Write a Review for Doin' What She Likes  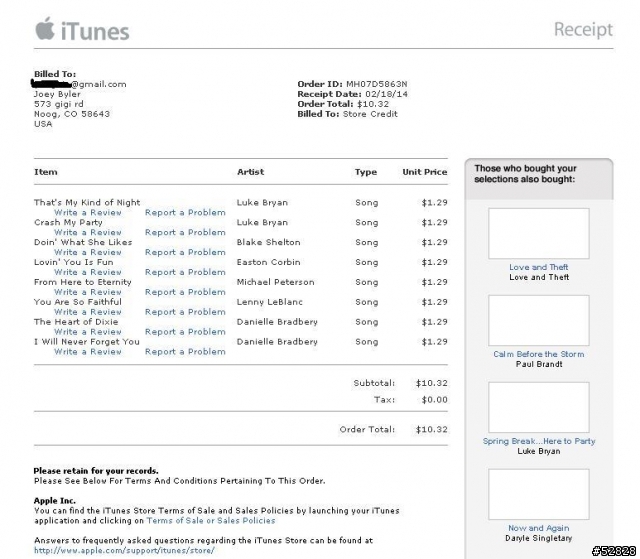tap(88, 253)
